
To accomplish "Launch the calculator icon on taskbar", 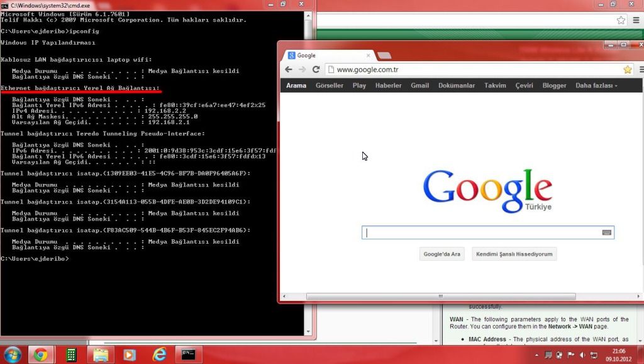I will [x=71, y=355].
